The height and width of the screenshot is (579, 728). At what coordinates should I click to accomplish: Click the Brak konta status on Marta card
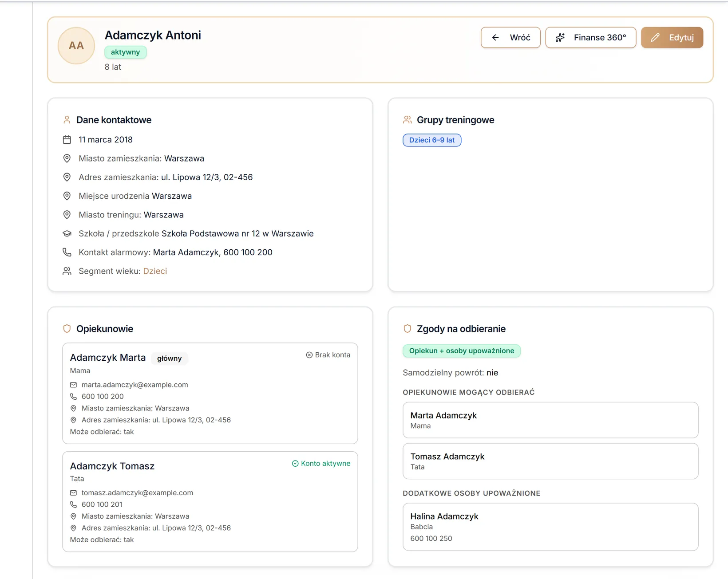(328, 355)
